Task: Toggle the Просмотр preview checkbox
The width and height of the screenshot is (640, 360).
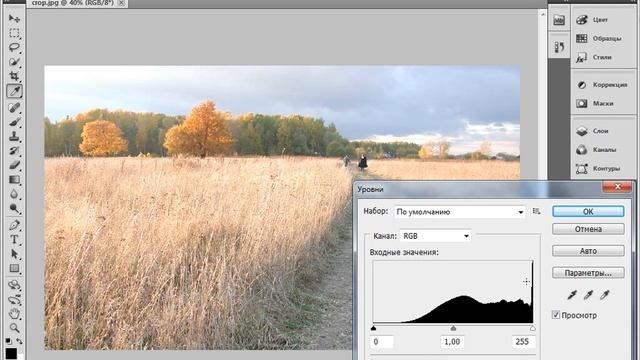Action: (556, 315)
